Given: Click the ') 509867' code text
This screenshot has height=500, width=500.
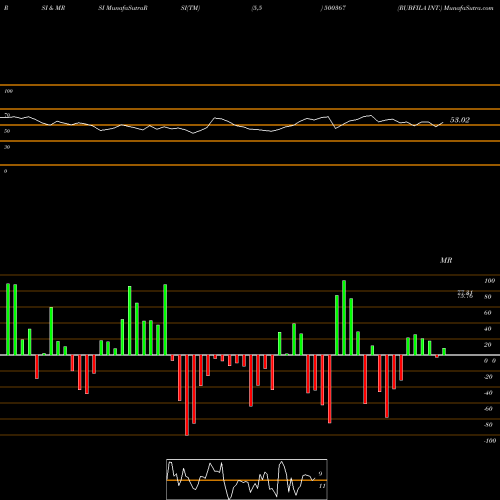Looking at the screenshot, I should [x=333, y=8].
